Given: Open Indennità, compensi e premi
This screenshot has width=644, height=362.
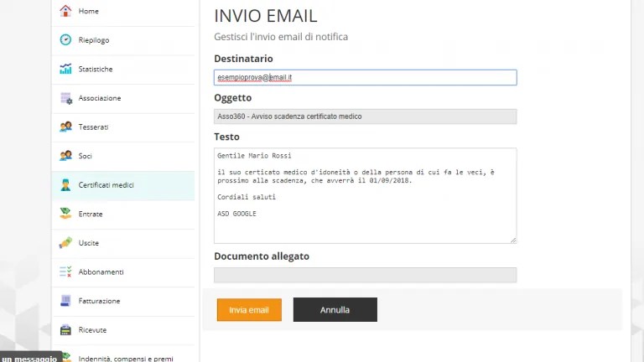Looking at the screenshot, I should pyautogui.click(x=126, y=359).
